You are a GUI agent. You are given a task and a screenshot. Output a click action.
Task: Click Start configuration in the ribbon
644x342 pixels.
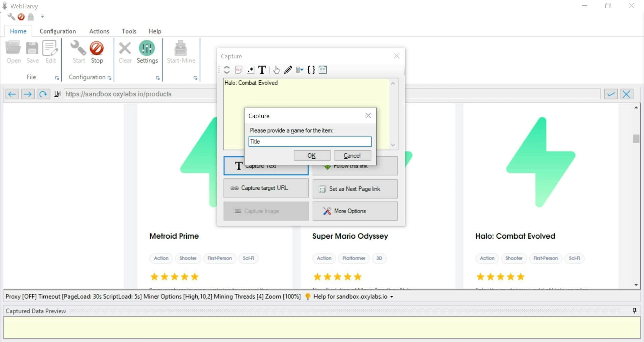tap(79, 52)
